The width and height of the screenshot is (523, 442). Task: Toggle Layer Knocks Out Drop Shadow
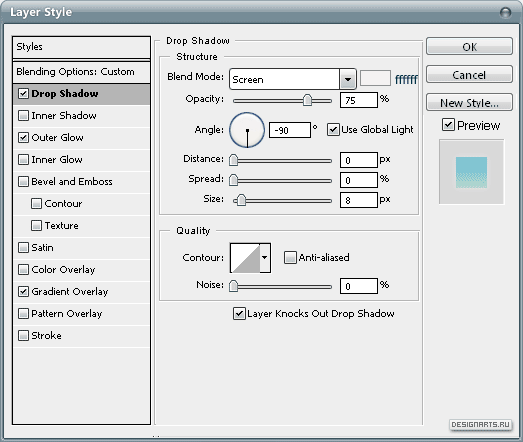click(x=239, y=314)
